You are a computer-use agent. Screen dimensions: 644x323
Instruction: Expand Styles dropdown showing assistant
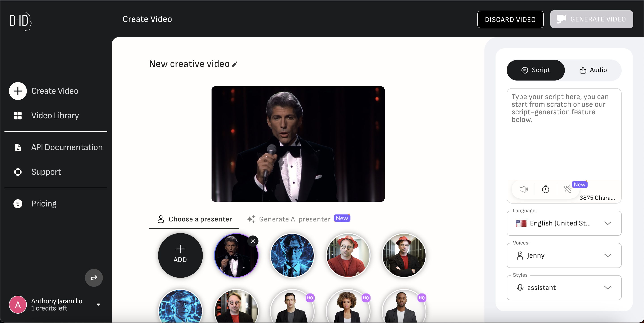(x=564, y=287)
